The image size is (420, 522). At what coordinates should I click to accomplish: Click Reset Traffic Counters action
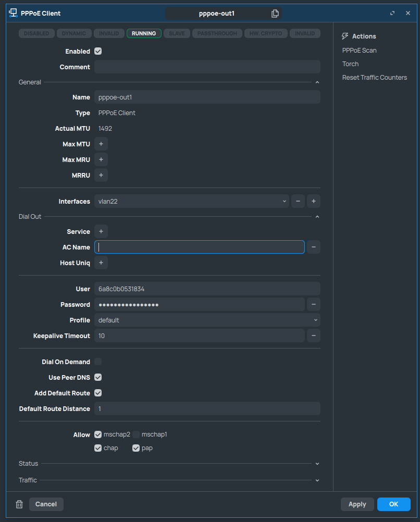click(x=374, y=77)
